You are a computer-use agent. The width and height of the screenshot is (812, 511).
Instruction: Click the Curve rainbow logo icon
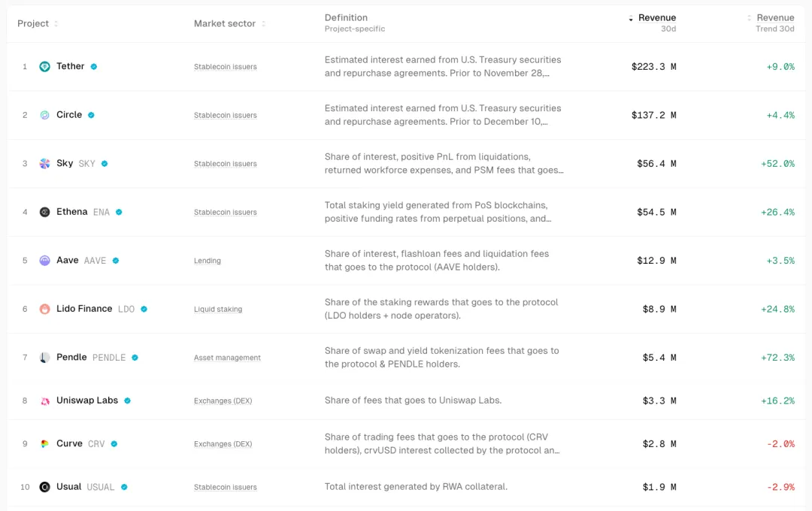coord(45,444)
